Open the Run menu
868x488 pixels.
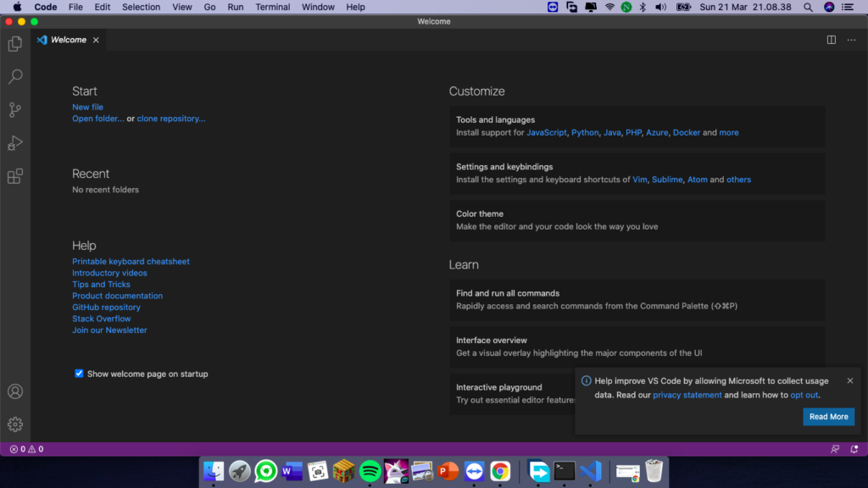click(x=236, y=7)
